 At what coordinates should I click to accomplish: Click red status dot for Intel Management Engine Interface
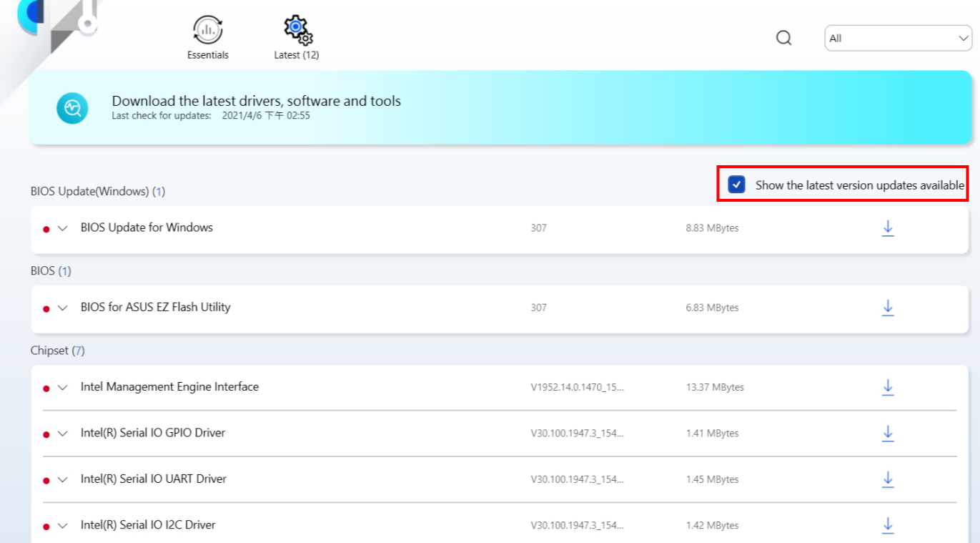(x=46, y=388)
